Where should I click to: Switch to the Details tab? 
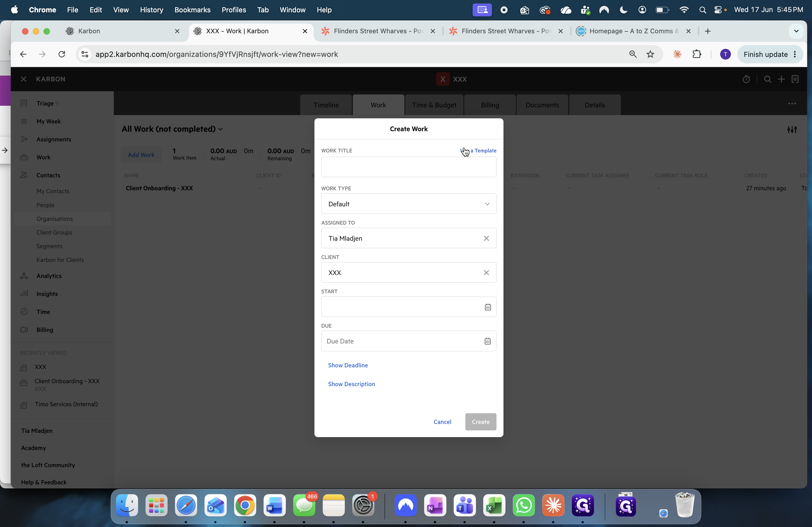tap(595, 105)
